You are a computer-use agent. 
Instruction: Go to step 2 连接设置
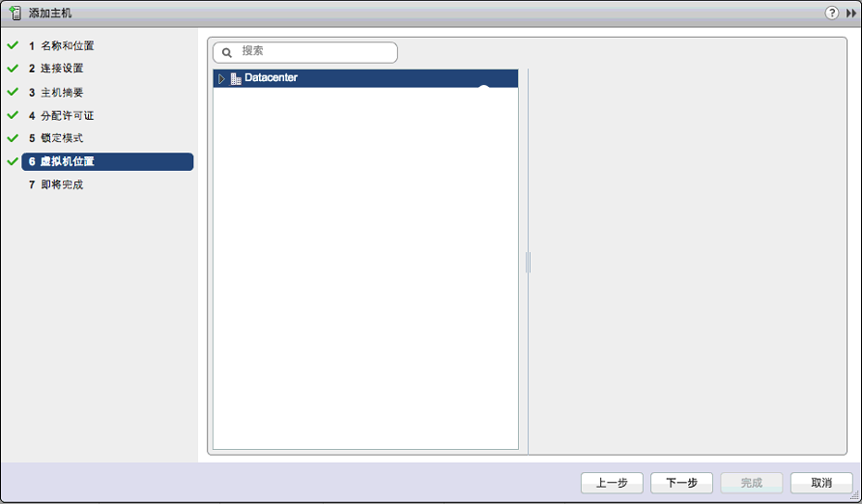click(x=56, y=69)
